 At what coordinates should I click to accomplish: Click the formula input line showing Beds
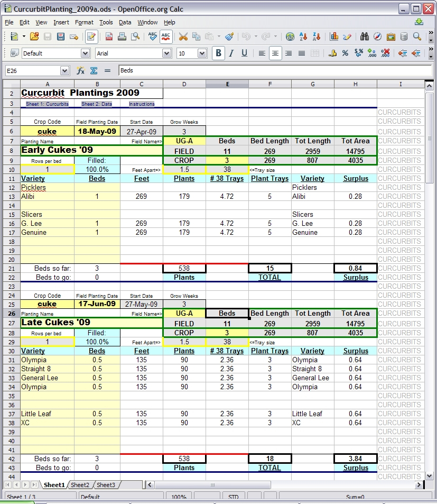(275, 70)
